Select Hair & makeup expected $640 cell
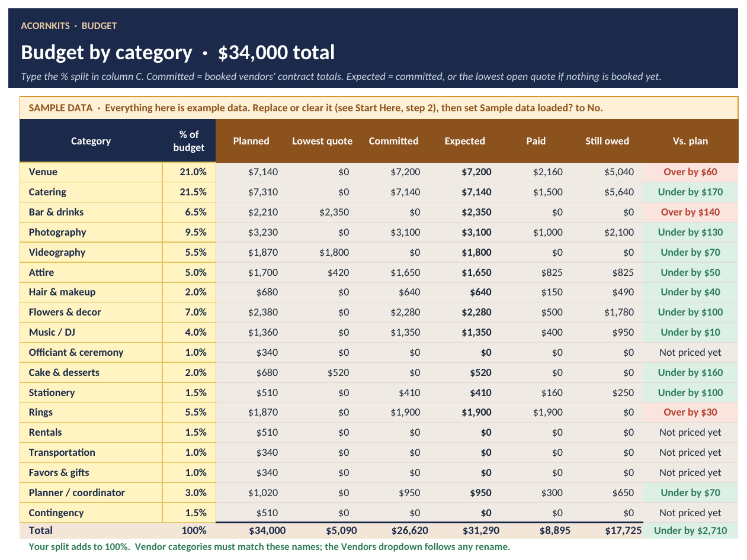Viewport: 747px width, 560px height. tap(464, 292)
